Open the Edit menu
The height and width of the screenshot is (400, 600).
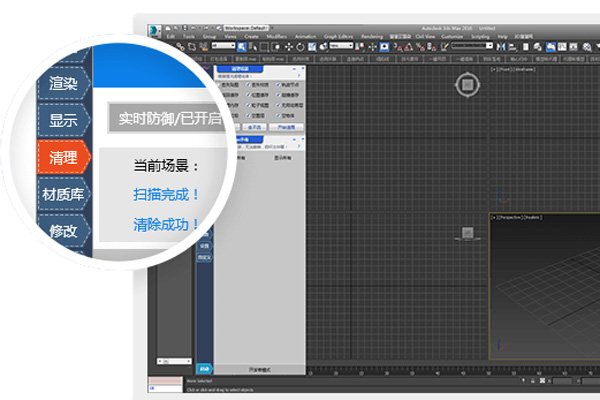[171, 36]
